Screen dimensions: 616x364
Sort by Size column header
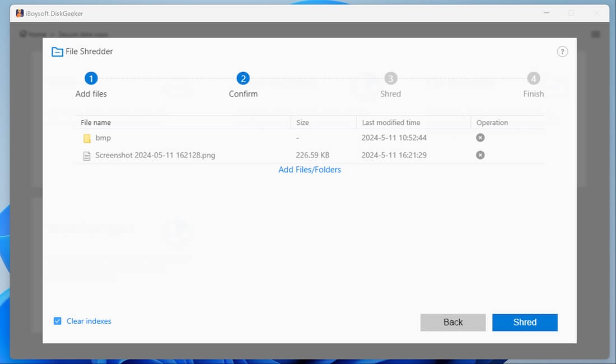tap(302, 123)
